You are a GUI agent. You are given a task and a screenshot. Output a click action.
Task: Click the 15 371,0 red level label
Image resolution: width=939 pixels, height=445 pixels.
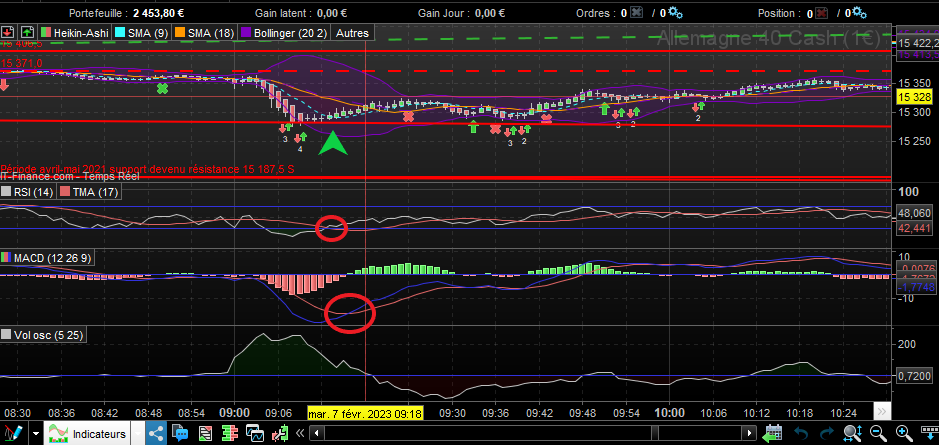(x=22, y=63)
